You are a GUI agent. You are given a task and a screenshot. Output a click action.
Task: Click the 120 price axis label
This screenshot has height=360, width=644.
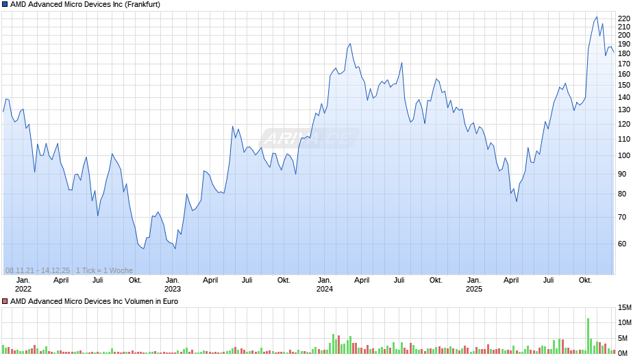click(624, 124)
